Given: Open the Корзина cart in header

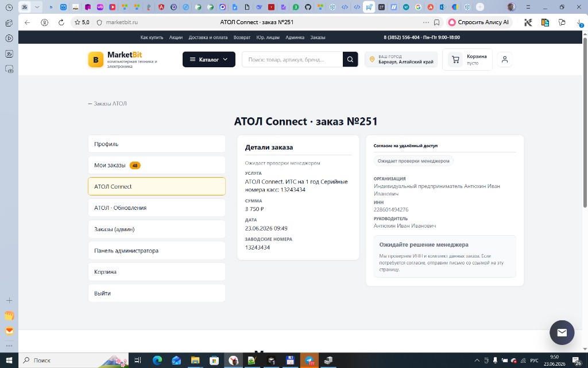Looking at the screenshot, I should click(467, 59).
